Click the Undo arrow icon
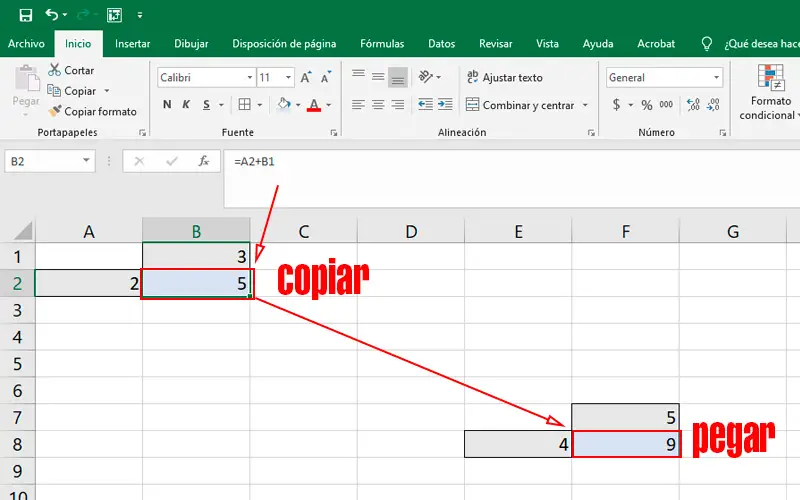Image resolution: width=800 pixels, height=500 pixels. pyautogui.click(x=51, y=14)
